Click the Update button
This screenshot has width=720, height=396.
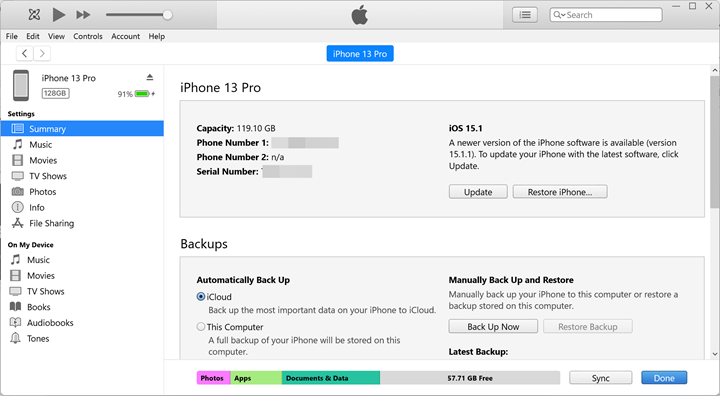click(x=478, y=192)
